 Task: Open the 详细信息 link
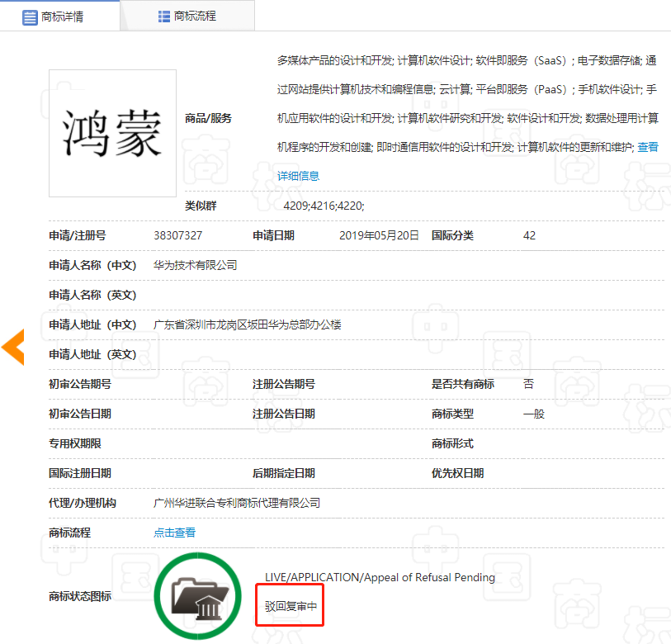point(298,176)
